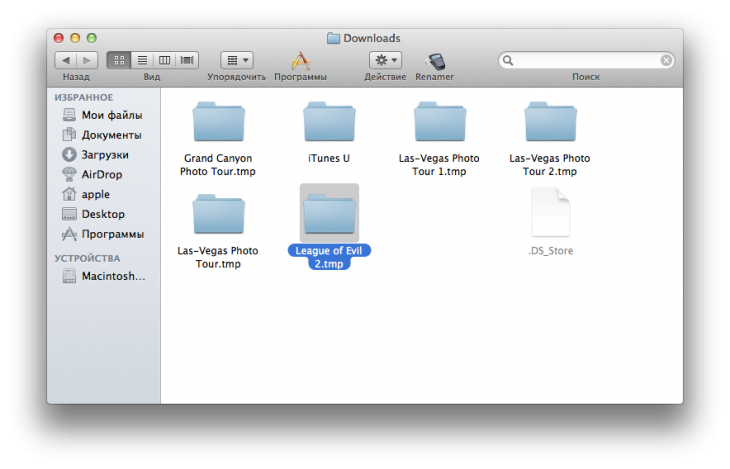Go back with the left arrow button
Viewport: 730px width, 469px height.
(x=66, y=60)
